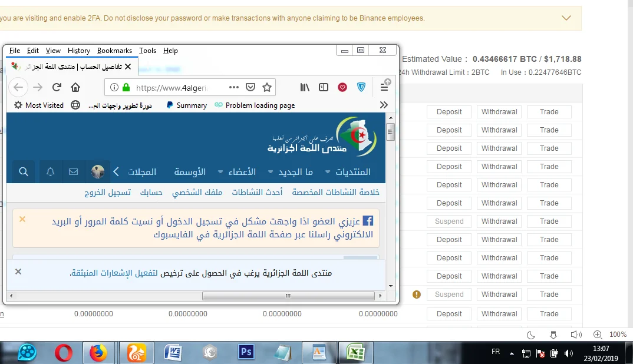The image size is (633, 364).
Task: Click the first Deposit button
Action: 449,112
